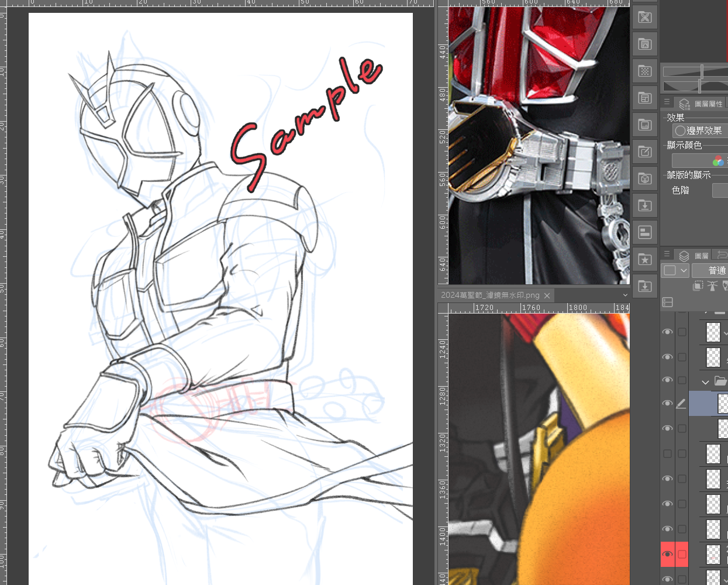
Task: Check the second box on the hidden layer row
Action: (682, 453)
